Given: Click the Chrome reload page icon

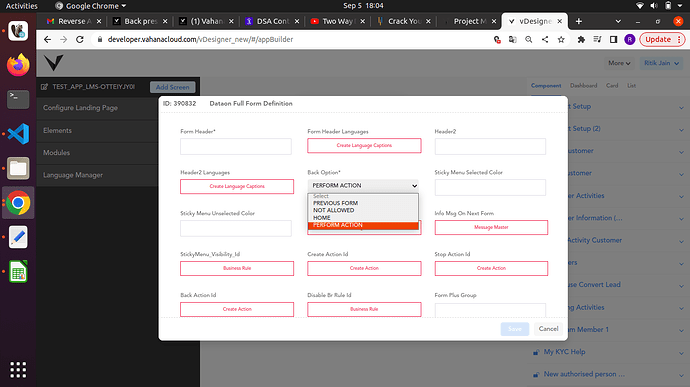Looking at the screenshot, I should tap(80, 40).
